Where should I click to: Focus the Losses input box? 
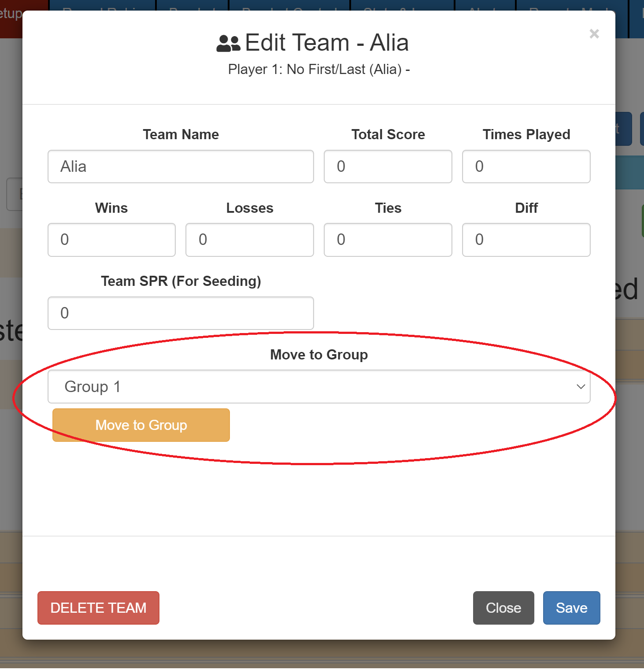(x=249, y=240)
